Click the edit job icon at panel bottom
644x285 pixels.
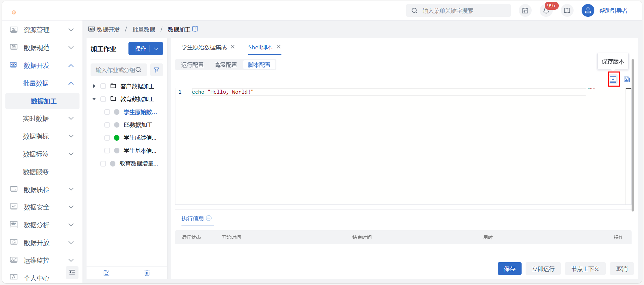coord(107,273)
